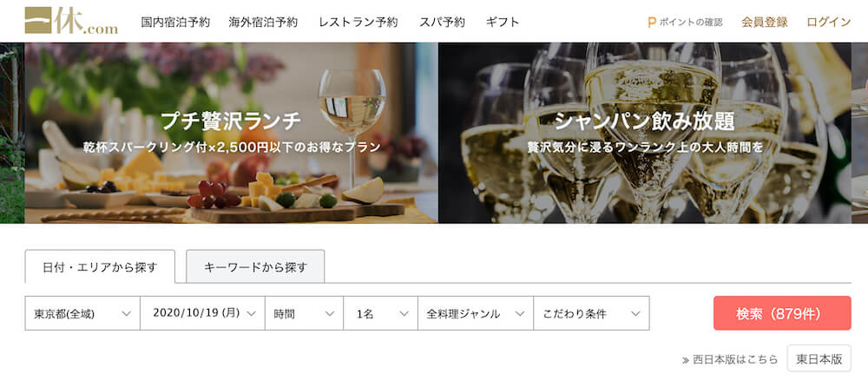Open シャンパン飲み放題 banner
The image size is (868, 380).
(x=645, y=133)
